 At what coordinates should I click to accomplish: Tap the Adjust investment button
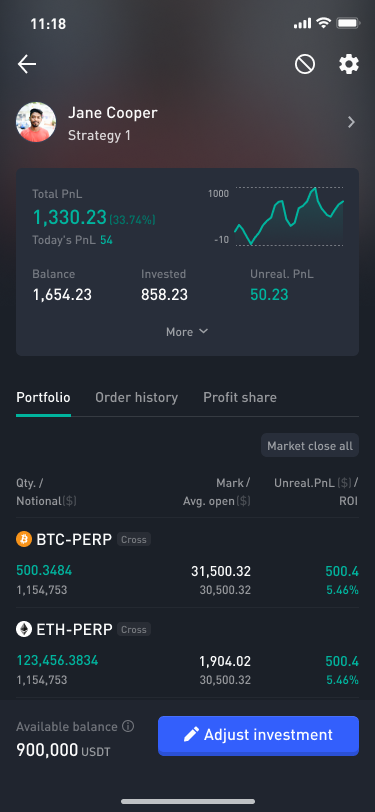pyautogui.click(x=258, y=735)
